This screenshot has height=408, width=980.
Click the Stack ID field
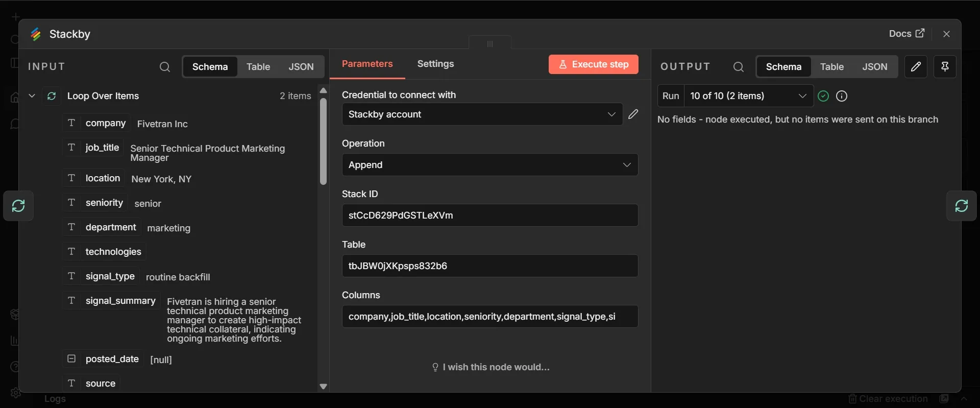pos(490,215)
